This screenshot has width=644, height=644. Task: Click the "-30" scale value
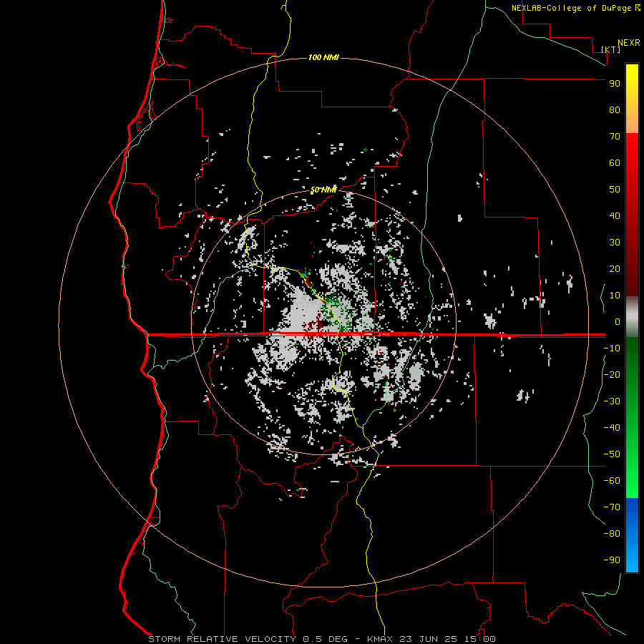pyautogui.click(x=612, y=401)
